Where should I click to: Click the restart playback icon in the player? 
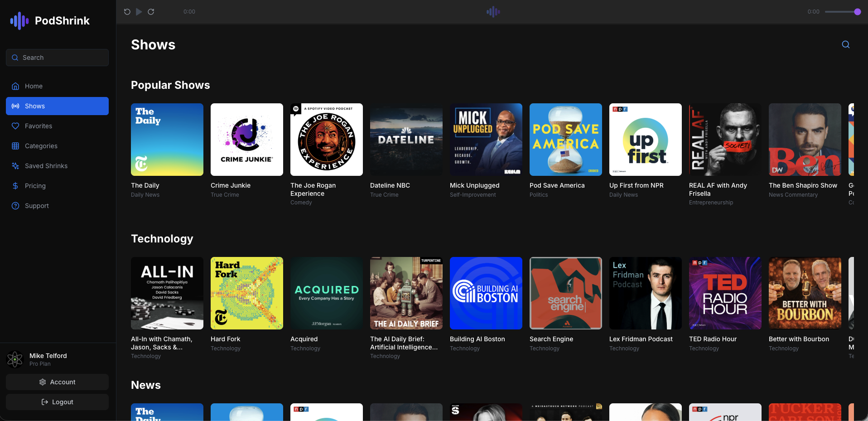pos(127,12)
